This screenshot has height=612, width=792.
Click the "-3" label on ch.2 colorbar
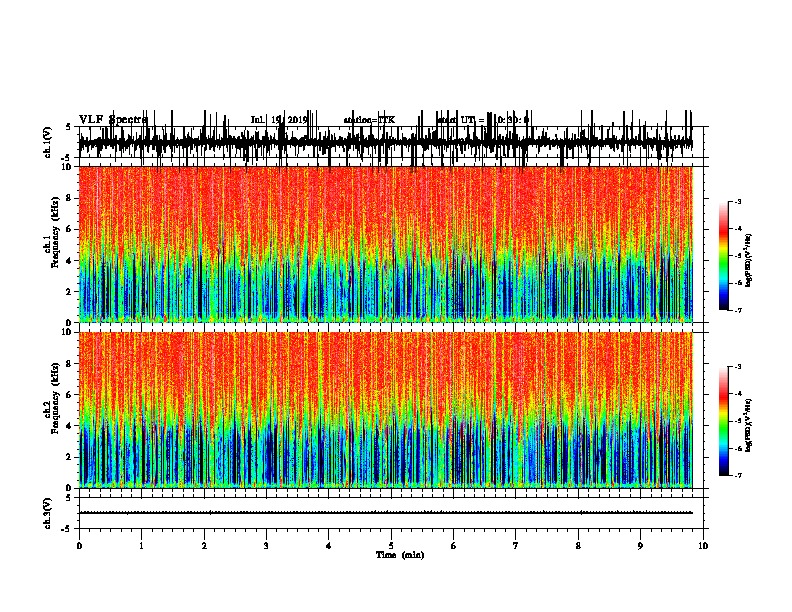738,367
